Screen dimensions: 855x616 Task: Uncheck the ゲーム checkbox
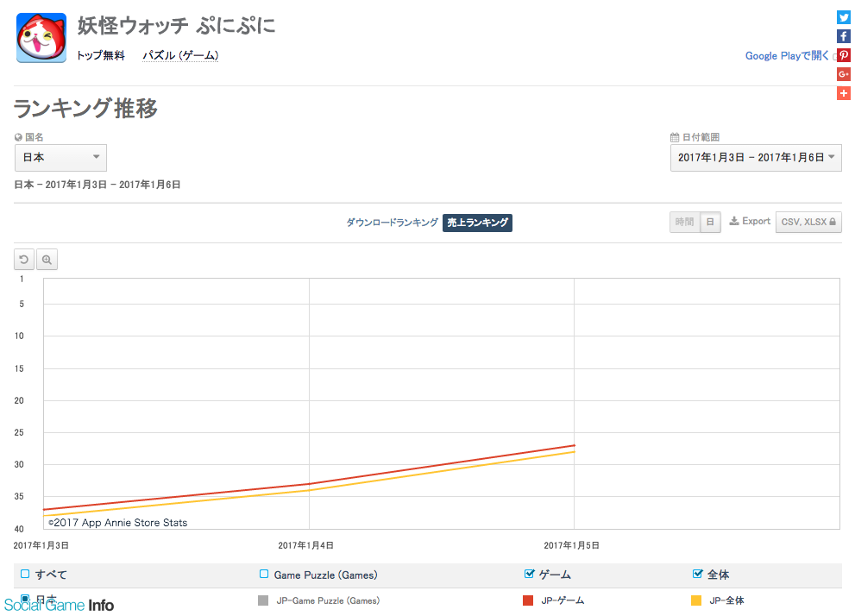tap(529, 574)
